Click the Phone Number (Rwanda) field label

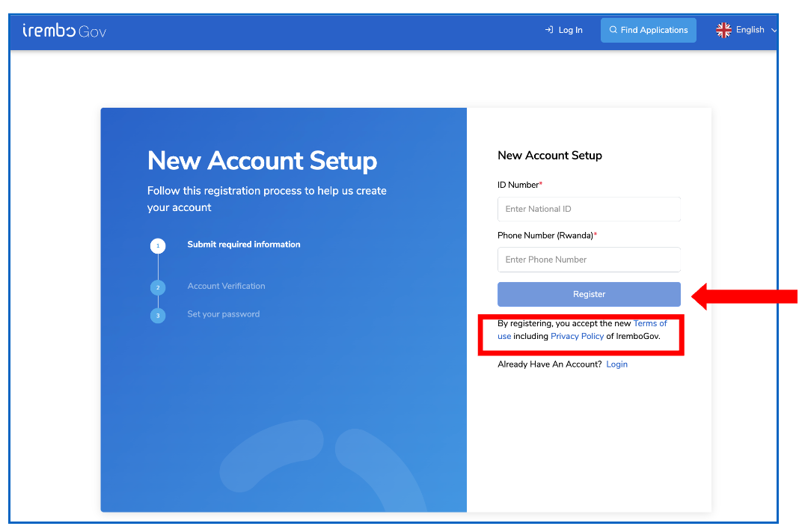[547, 235]
